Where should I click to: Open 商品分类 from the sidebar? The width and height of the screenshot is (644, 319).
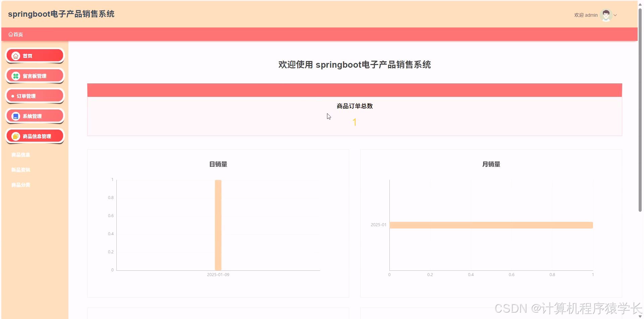pos(20,185)
